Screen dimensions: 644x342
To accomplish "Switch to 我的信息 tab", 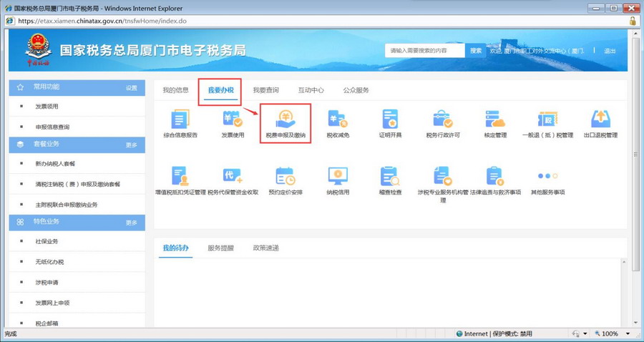I will click(175, 90).
